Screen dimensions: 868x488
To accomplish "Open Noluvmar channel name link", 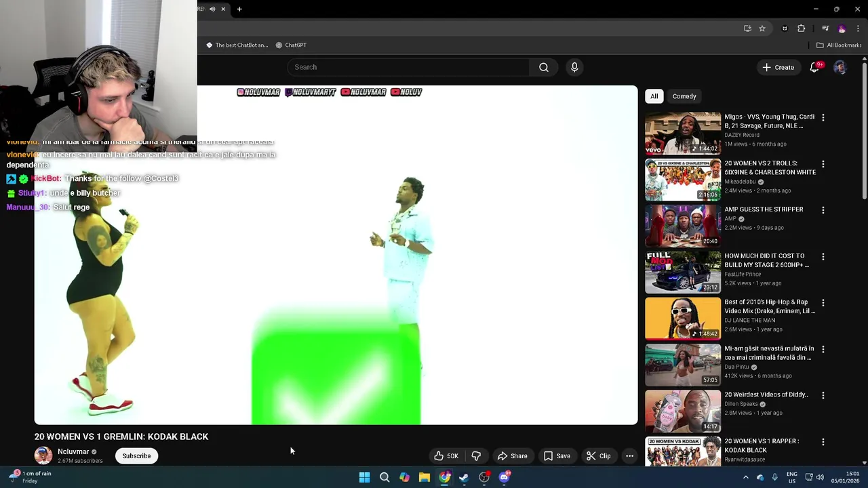I will (x=73, y=451).
